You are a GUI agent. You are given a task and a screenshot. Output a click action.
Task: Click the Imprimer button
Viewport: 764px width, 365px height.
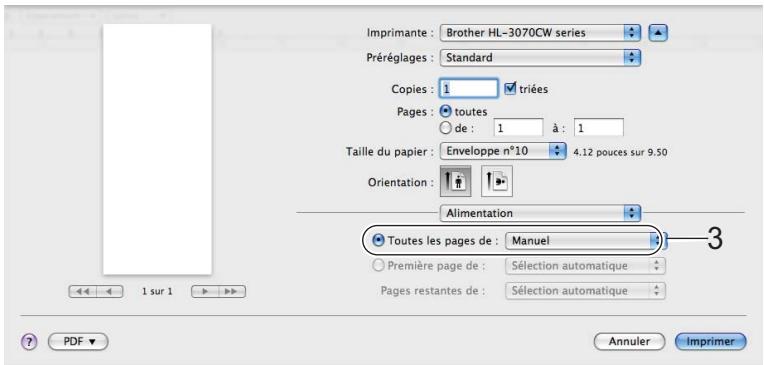(x=710, y=341)
